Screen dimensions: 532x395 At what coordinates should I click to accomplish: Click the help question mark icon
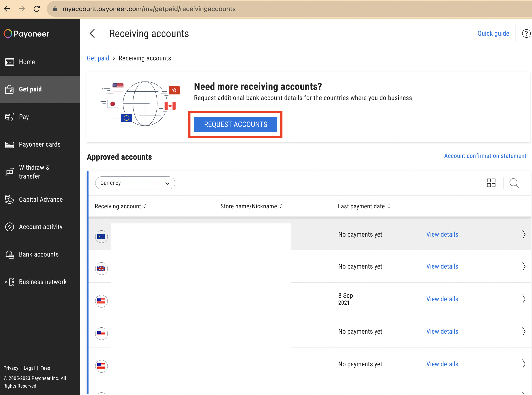click(526, 34)
